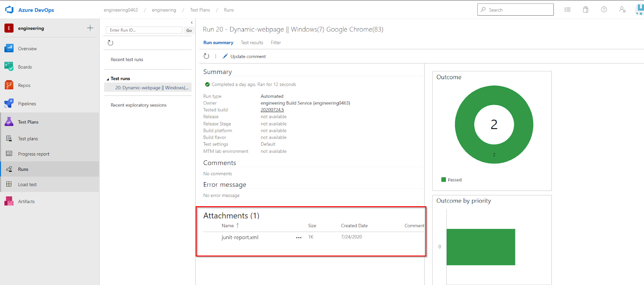Viewport: 644px width, 285px height.
Task: Refresh the run summary view
Action: point(206,56)
